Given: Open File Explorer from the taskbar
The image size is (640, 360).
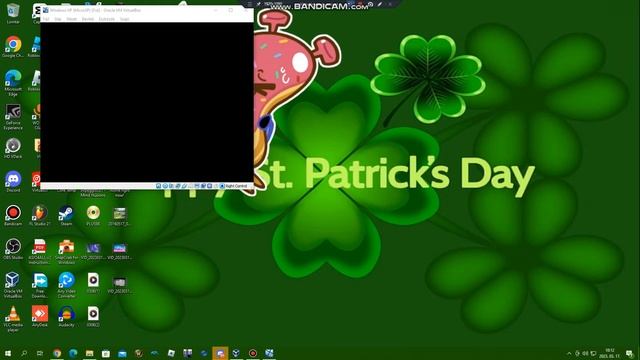Looking at the screenshot, I should click(x=89, y=353).
